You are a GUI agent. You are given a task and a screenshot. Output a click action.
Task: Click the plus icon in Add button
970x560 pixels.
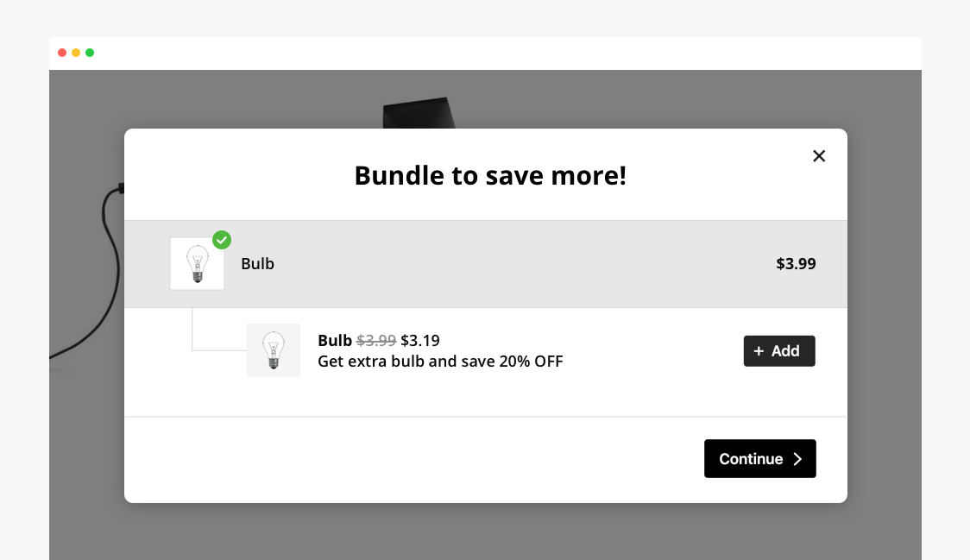[759, 351]
